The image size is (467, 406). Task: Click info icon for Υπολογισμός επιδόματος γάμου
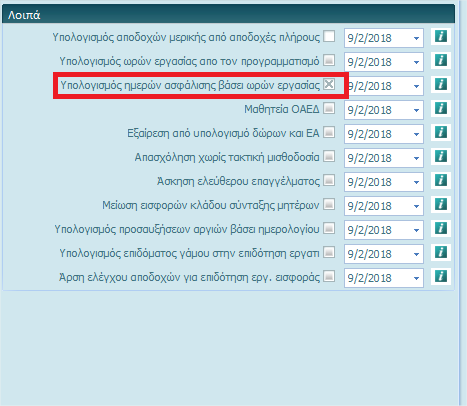tap(441, 252)
